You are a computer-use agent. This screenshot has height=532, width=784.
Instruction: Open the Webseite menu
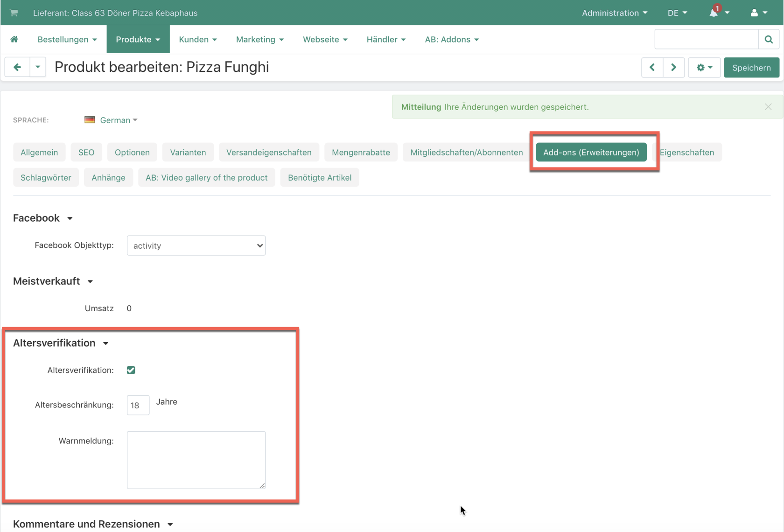[325, 39]
